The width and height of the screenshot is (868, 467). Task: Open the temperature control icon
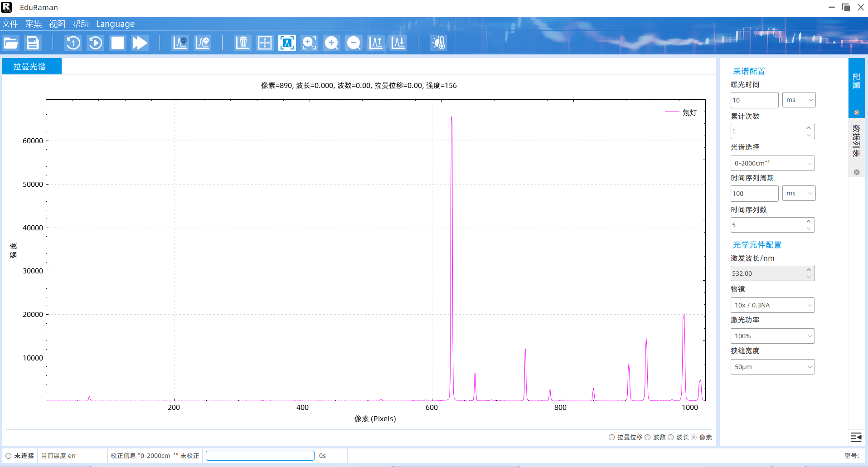[x=438, y=43]
